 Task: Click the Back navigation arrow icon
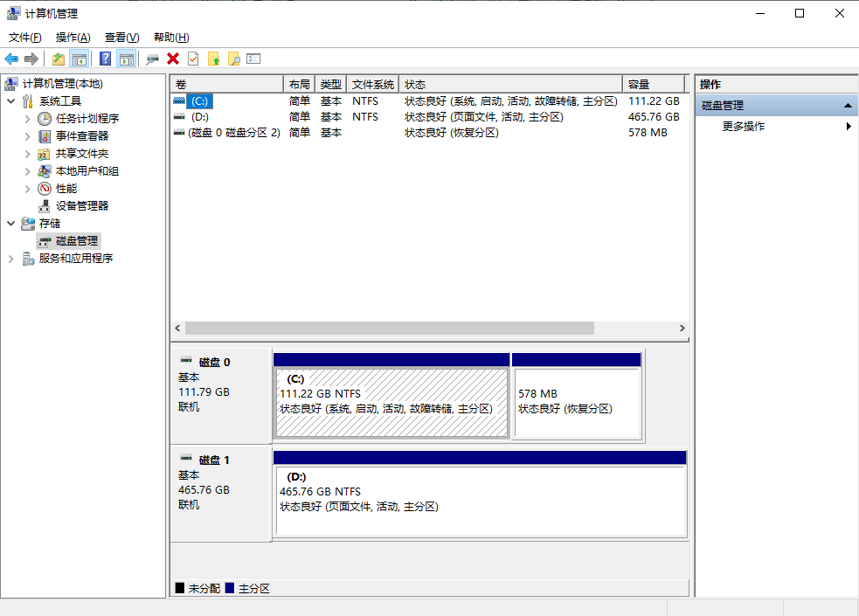(11, 59)
